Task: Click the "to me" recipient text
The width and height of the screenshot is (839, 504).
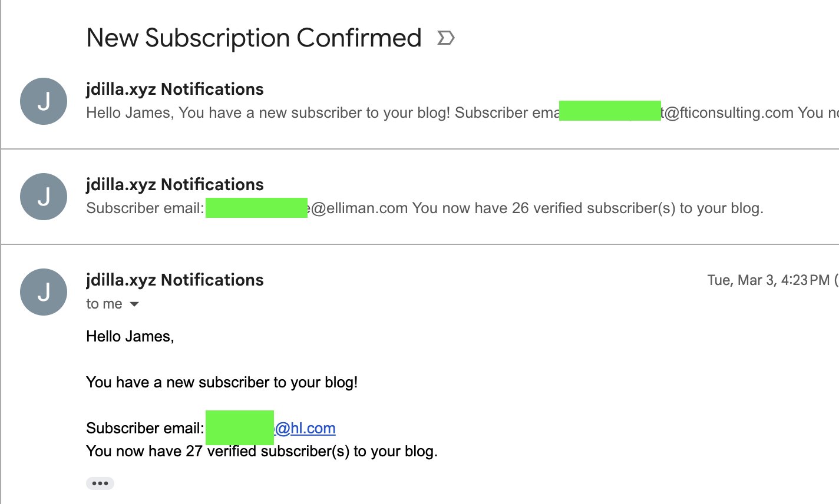Action: coord(104,304)
